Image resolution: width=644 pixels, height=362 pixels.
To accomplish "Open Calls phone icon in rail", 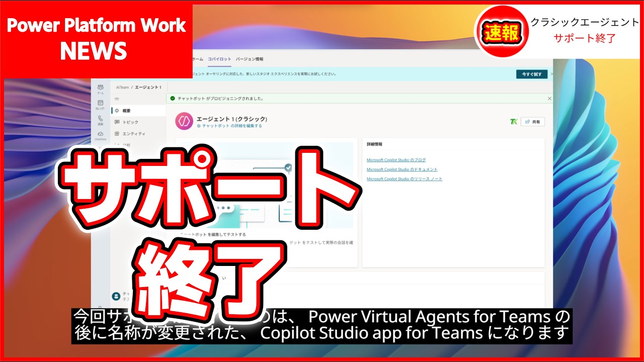I will tap(101, 120).
